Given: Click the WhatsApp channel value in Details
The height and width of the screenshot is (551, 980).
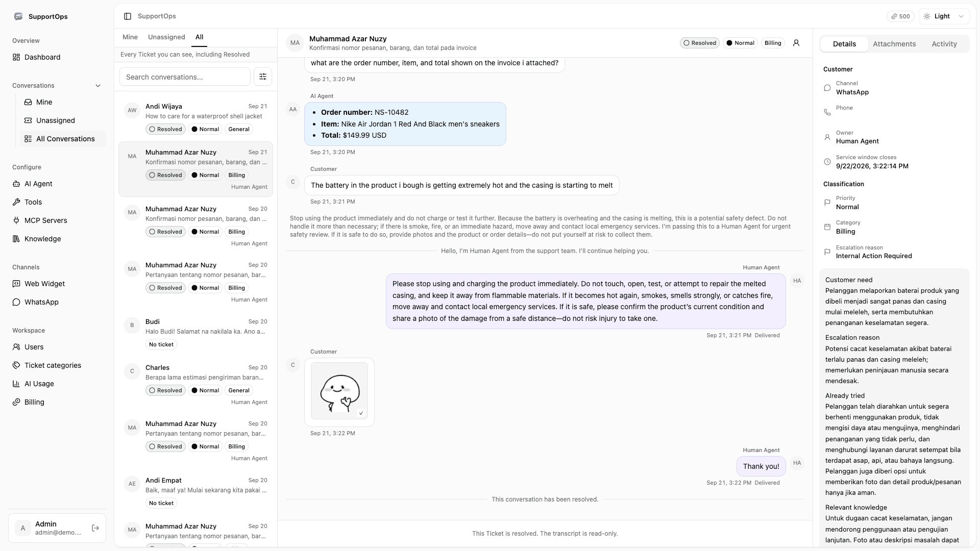Looking at the screenshot, I should coord(852,92).
